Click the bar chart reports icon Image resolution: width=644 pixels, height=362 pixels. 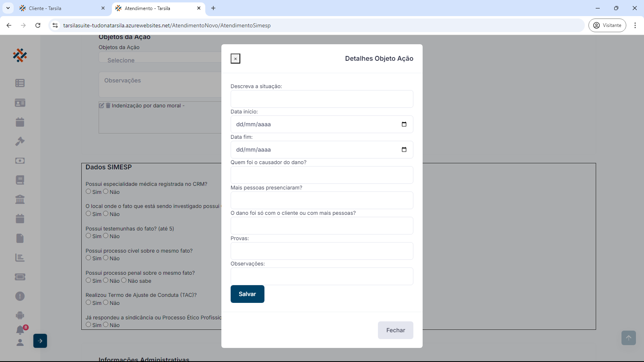pyautogui.click(x=20, y=257)
